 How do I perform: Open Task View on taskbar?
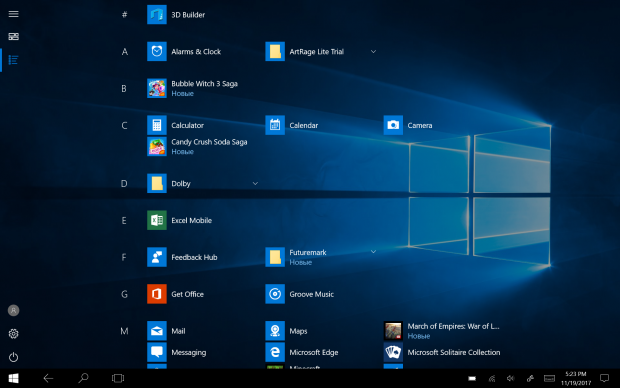118,379
